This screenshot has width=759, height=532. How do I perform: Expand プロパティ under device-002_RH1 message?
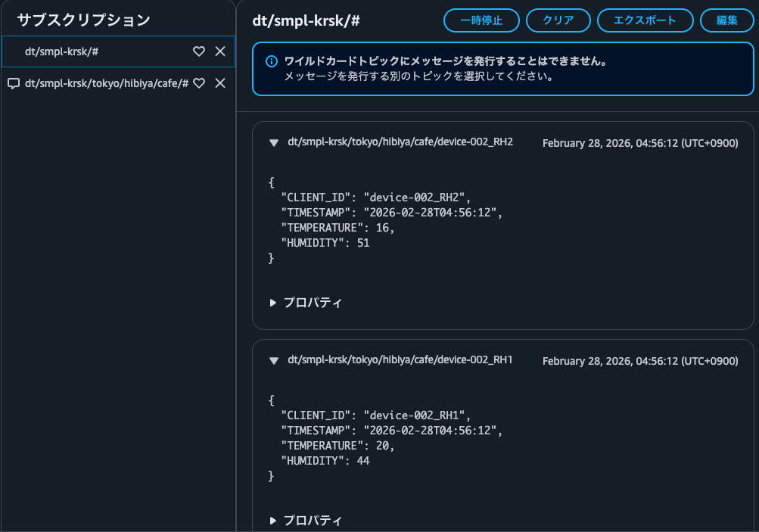tap(306, 521)
